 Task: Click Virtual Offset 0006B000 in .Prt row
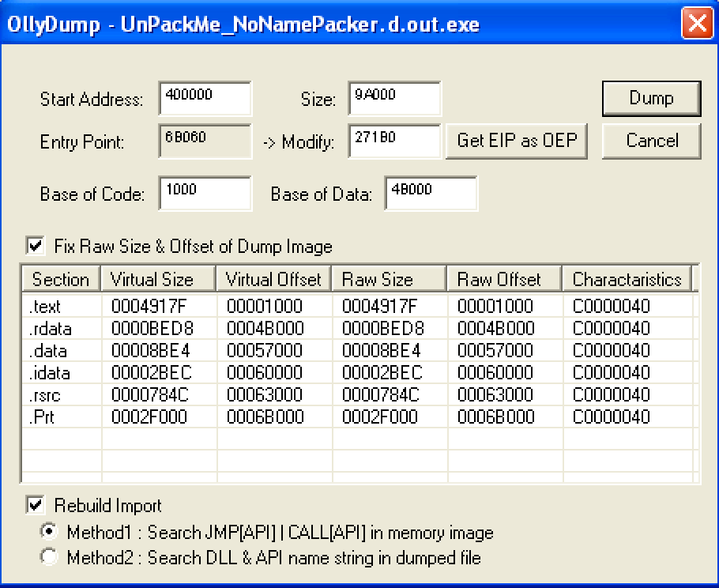click(265, 416)
